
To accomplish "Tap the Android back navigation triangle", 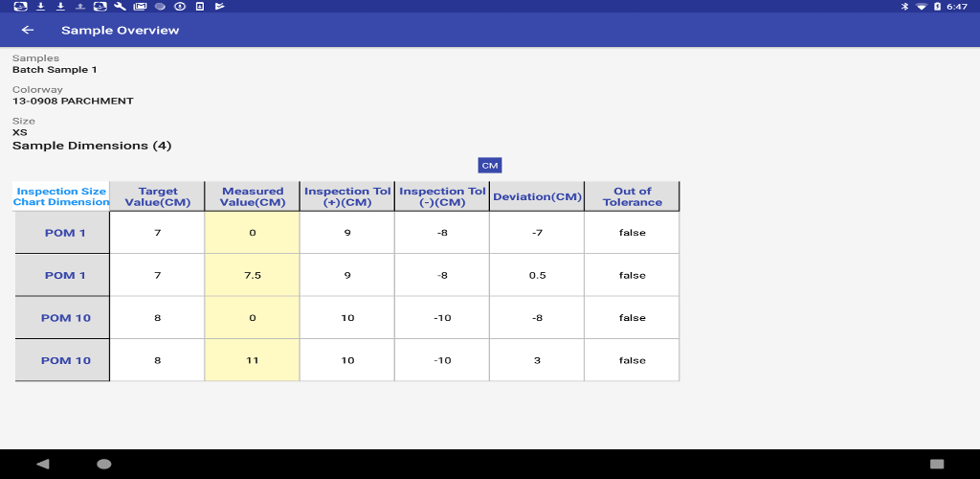I will pyautogui.click(x=42, y=464).
